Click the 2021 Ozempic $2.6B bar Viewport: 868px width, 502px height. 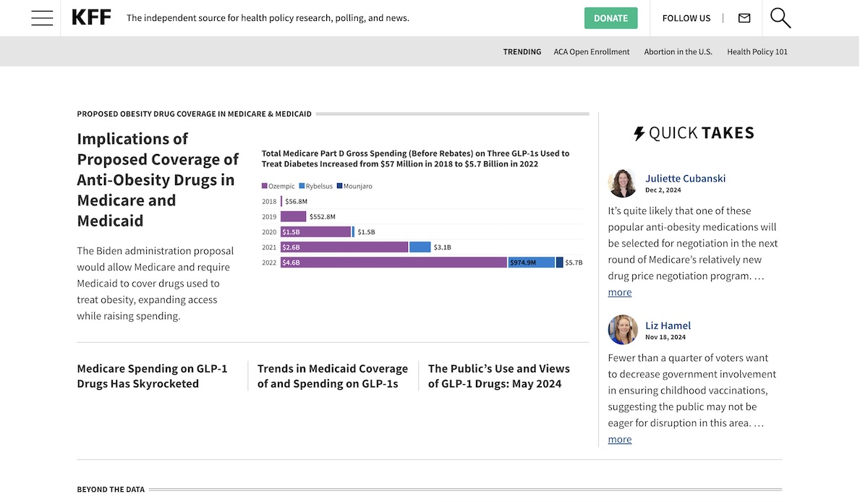click(344, 247)
